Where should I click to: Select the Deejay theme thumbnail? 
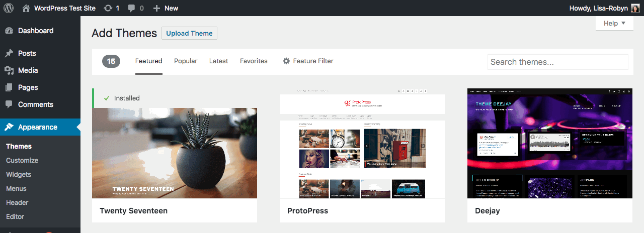[x=549, y=143]
